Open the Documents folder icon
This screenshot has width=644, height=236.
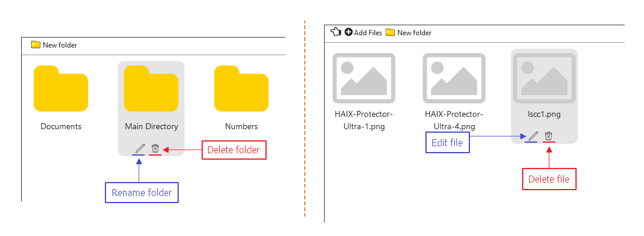tap(61, 89)
